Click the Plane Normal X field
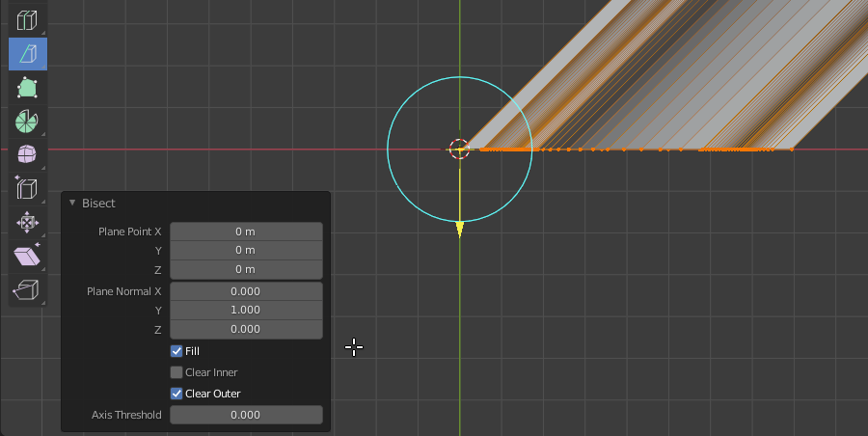This screenshot has height=436, width=868. (245, 291)
